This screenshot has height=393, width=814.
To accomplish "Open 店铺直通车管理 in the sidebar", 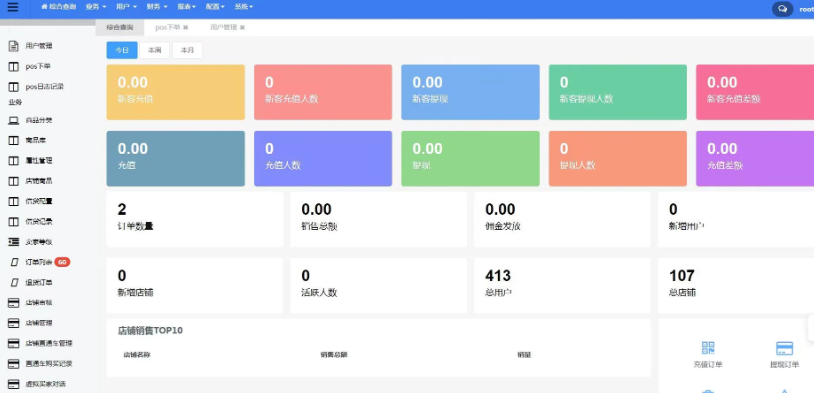I will coord(49,343).
